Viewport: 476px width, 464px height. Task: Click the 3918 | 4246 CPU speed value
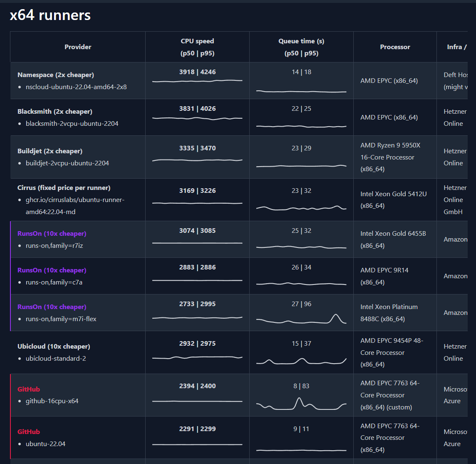tap(197, 72)
